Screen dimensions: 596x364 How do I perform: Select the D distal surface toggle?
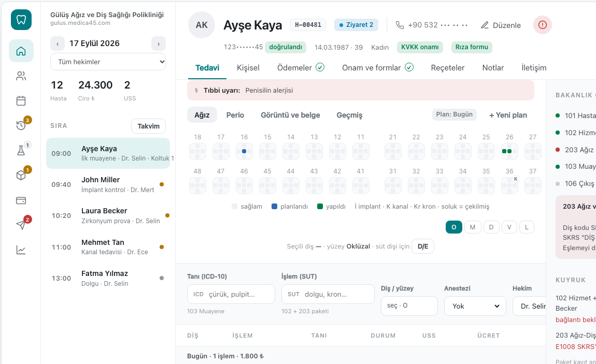point(491,227)
